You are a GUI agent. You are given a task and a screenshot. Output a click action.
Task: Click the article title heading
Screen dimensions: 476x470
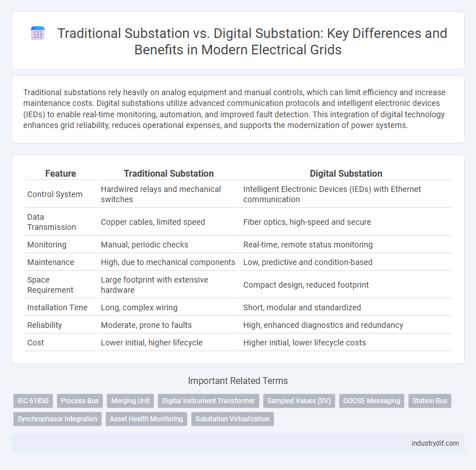click(252, 41)
